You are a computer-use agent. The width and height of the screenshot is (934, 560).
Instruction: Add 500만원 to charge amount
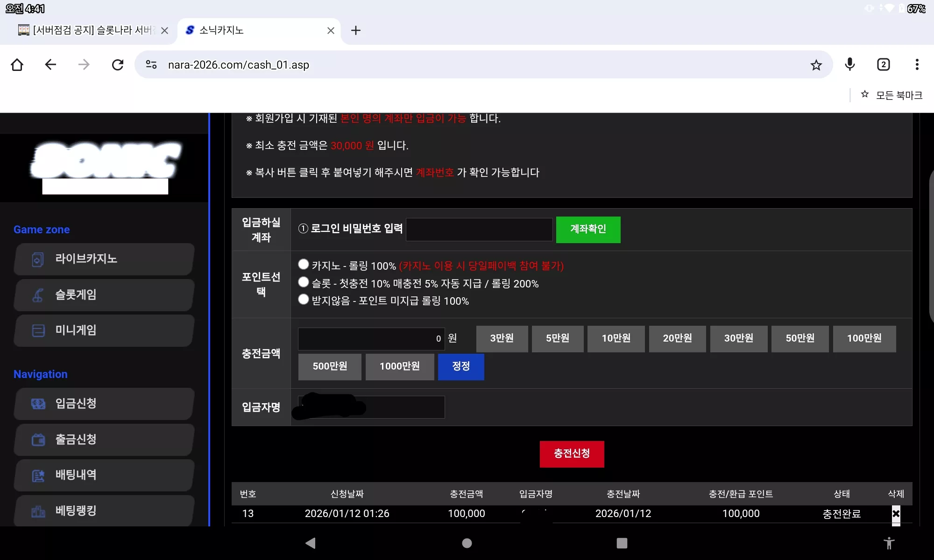tap(330, 366)
